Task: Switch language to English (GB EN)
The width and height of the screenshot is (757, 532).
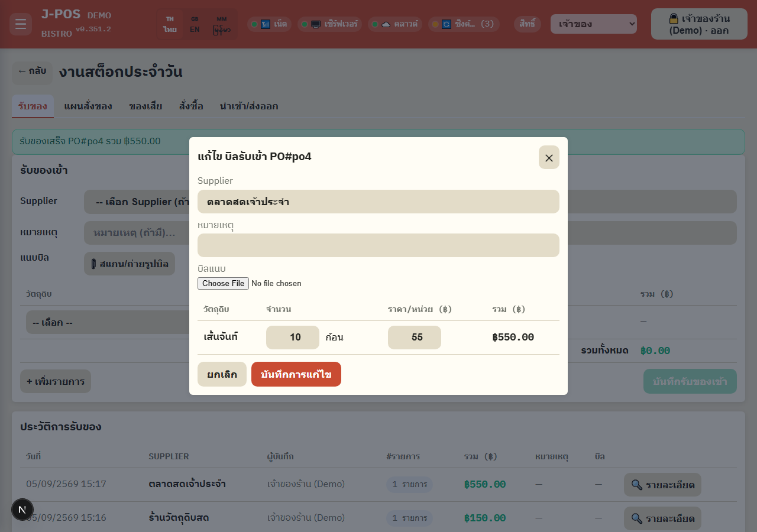Action: click(195, 24)
